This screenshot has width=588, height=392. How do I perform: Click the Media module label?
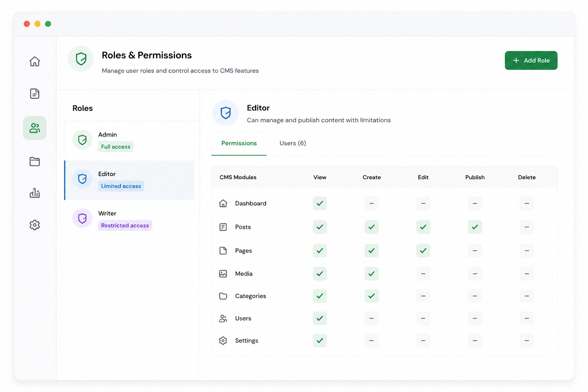244,274
